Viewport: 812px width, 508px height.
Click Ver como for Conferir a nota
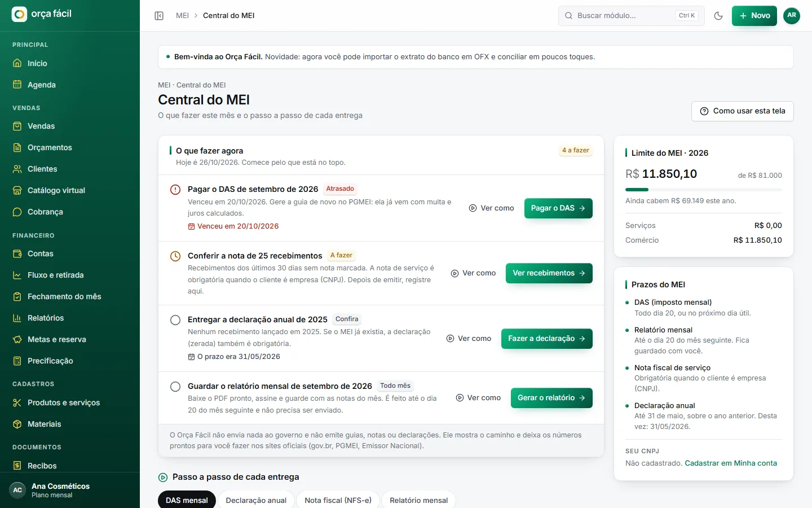474,273
